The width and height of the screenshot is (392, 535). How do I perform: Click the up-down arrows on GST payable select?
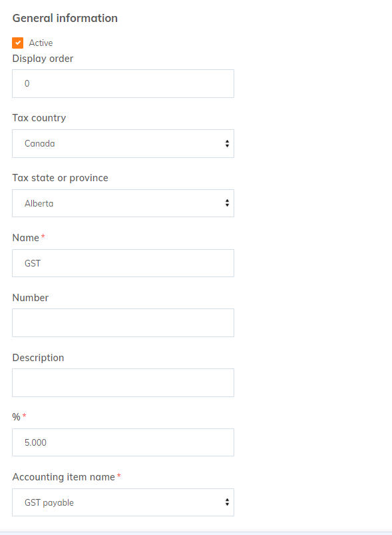click(x=227, y=502)
